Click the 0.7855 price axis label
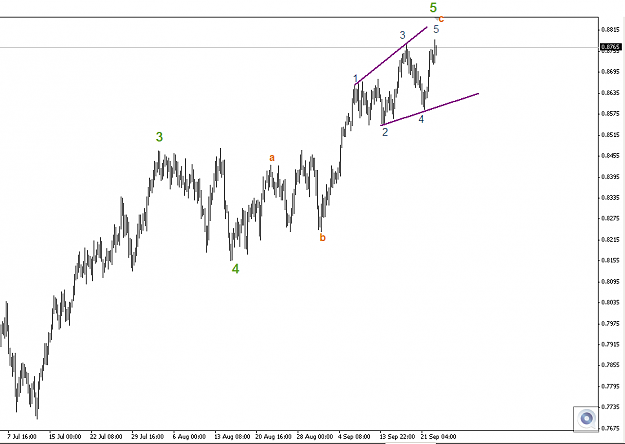Viewport: 625px width, 444px height. [x=610, y=365]
